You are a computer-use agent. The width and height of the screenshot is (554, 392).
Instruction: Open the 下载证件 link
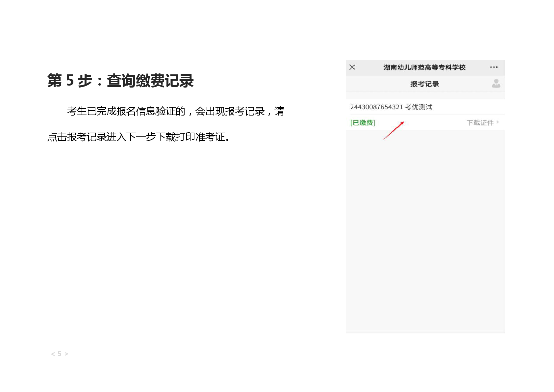(480, 123)
